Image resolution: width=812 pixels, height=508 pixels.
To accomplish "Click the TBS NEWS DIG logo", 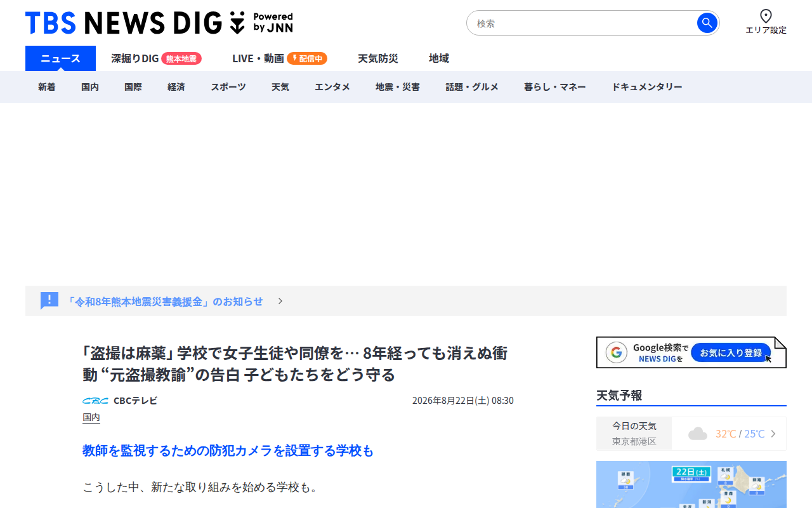I will (159, 23).
